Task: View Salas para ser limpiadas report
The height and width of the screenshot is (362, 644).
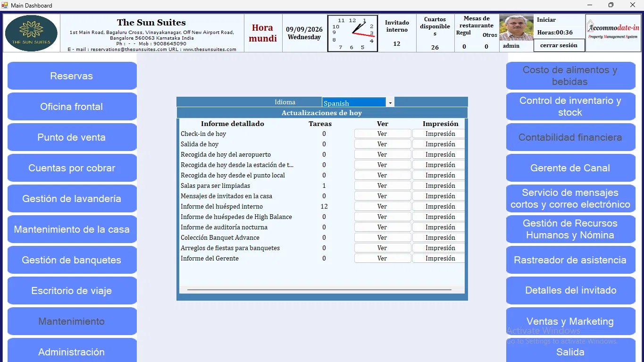Action: click(x=383, y=185)
